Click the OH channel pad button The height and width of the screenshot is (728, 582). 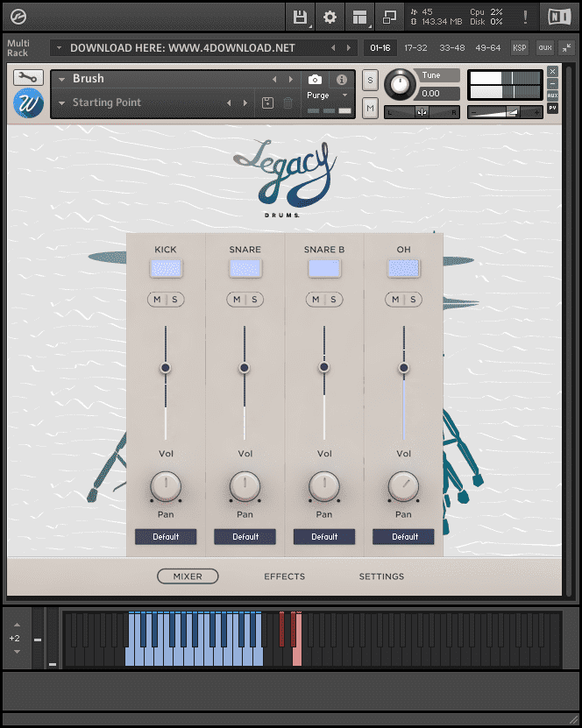click(x=404, y=268)
